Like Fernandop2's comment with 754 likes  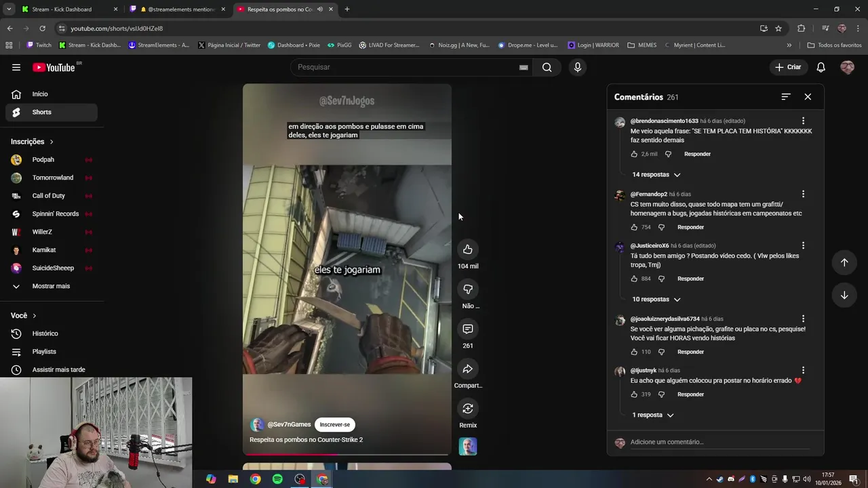(634, 227)
